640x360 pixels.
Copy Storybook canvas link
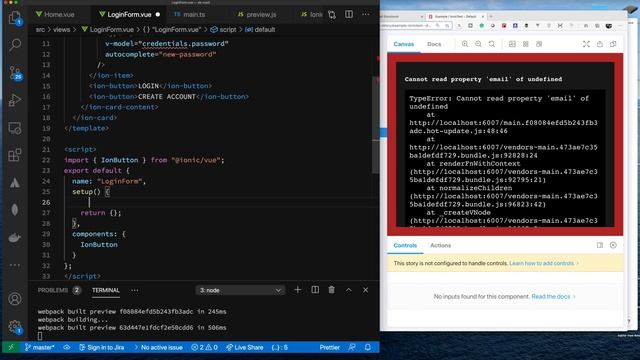point(613,44)
